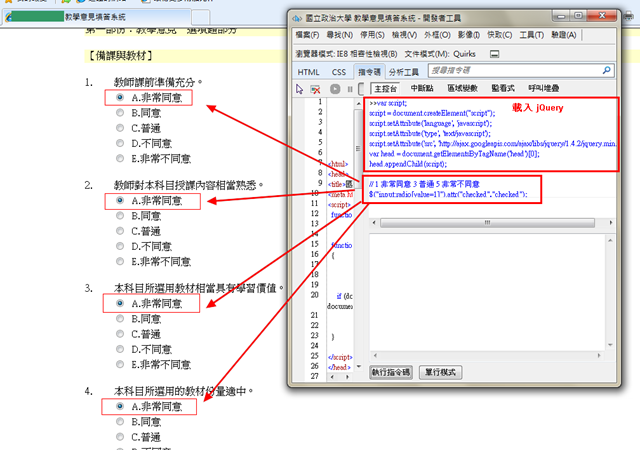
Task: Pick C.普通 for question 2
Action: (120, 231)
